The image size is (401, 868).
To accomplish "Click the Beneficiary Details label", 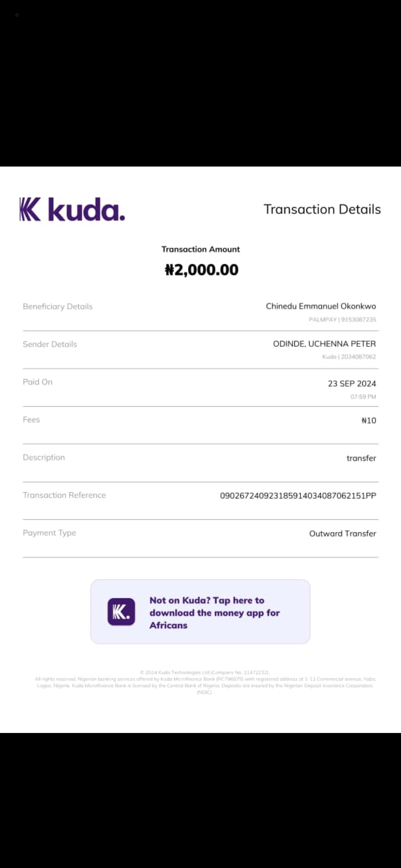I will point(58,306).
